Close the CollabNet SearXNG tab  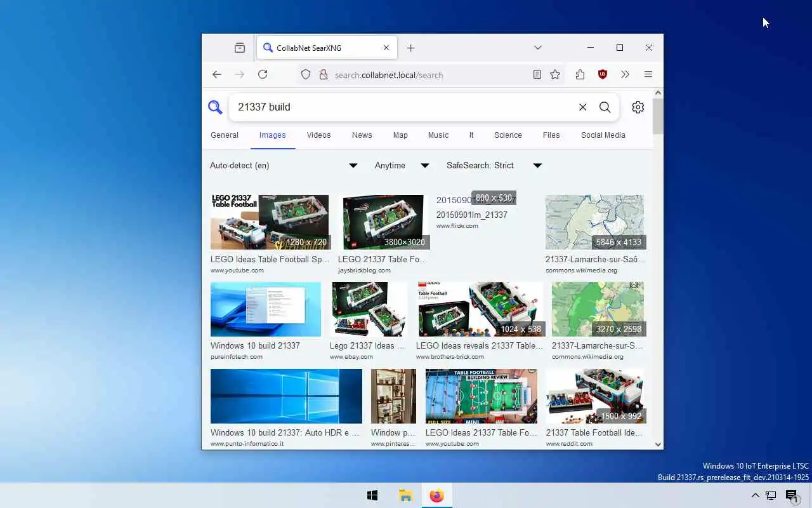386,48
